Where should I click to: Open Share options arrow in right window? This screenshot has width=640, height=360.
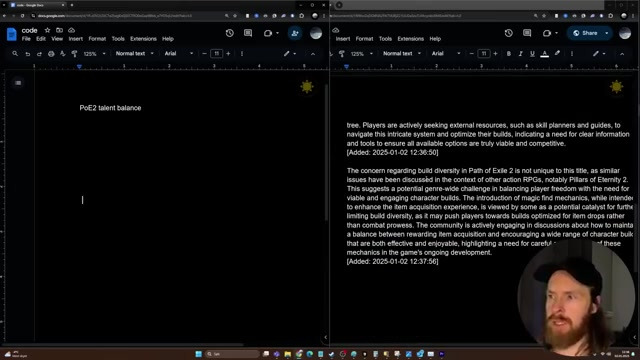[607, 33]
